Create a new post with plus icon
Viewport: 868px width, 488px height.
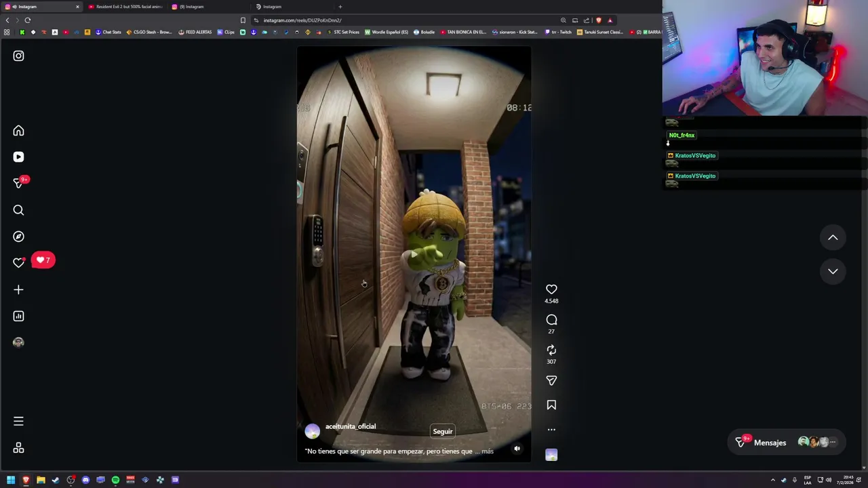(x=18, y=289)
